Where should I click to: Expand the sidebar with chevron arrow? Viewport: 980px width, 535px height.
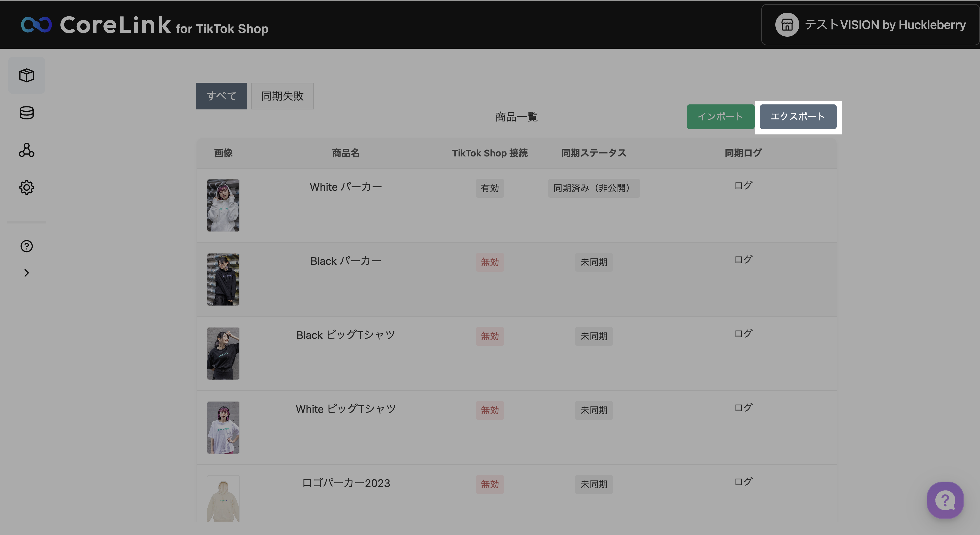[27, 273]
